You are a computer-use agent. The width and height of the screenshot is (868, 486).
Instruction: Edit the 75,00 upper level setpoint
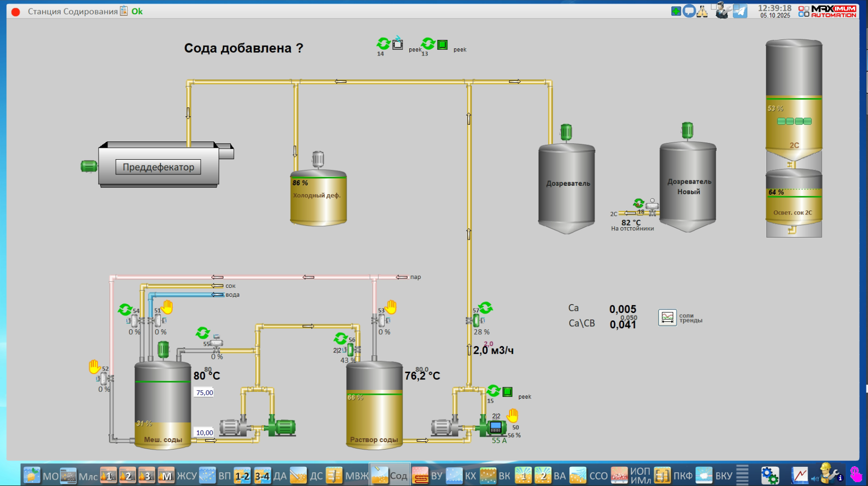click(x=204, y=392)
